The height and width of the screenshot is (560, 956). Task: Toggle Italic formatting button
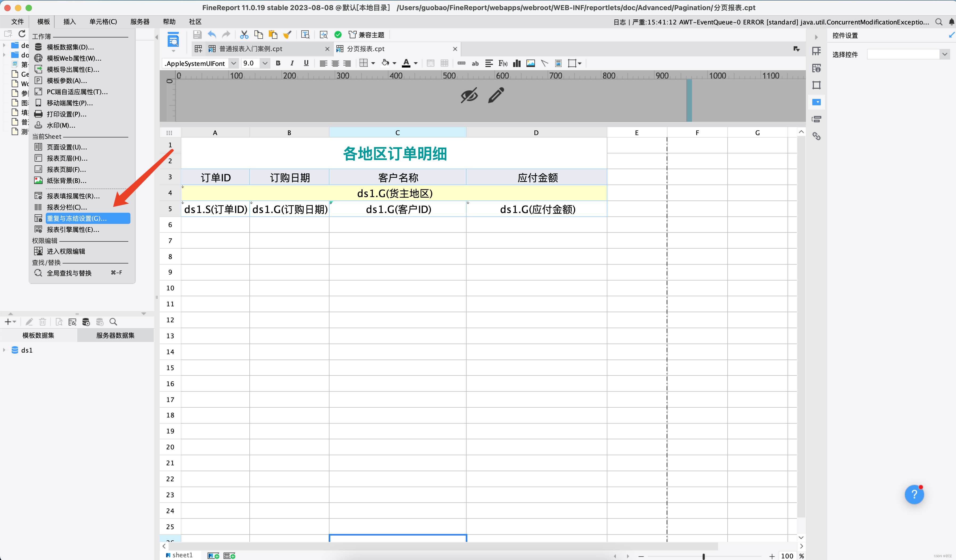coord(292,63)
